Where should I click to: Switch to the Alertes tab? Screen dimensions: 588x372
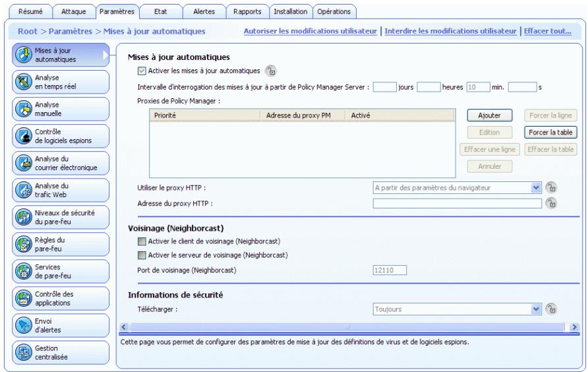click(x=204, y=12)
